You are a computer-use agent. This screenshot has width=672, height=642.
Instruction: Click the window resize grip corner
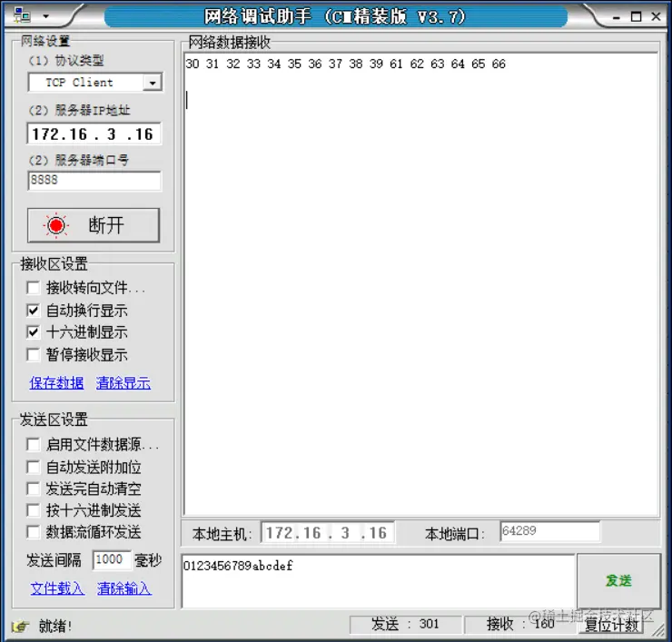click(659, 628)
